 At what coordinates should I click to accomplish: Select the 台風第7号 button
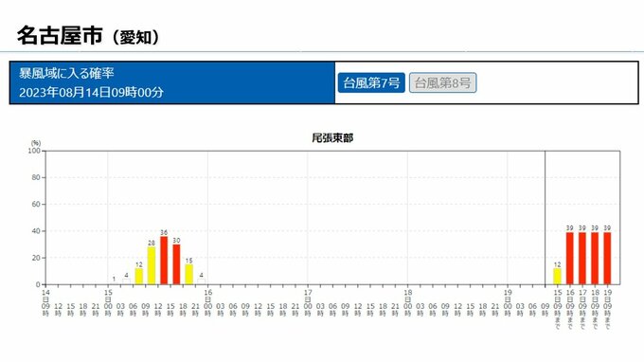pyautogui.click(x=371, y=83)
